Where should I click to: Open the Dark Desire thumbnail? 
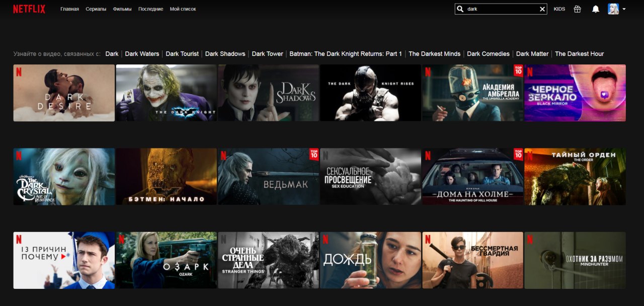coord(64,93)
